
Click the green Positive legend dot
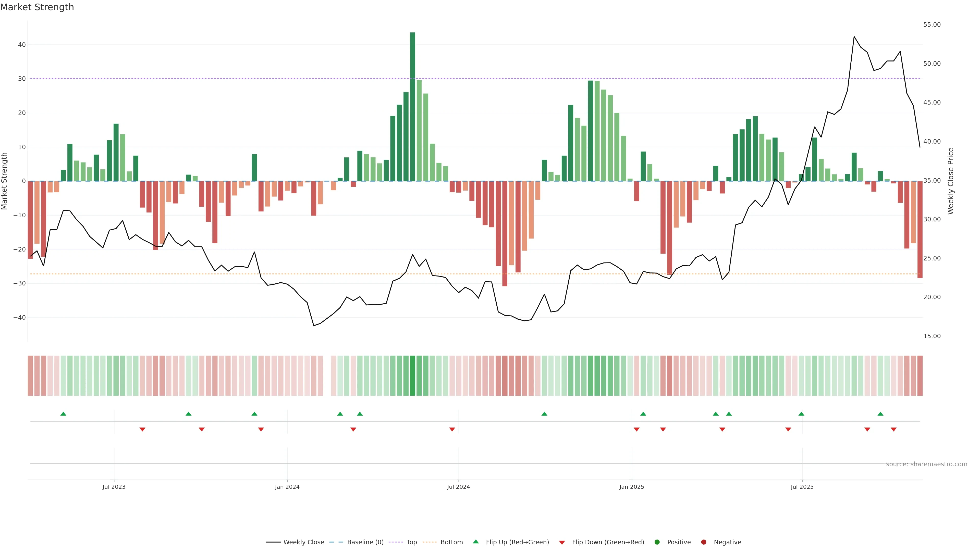657,542
